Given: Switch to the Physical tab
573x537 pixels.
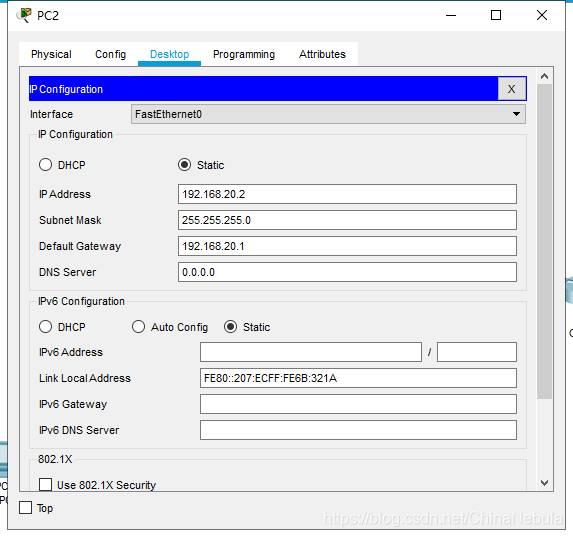Looking at the screenshot, I should pyautogui.click(x=51, y=54).
